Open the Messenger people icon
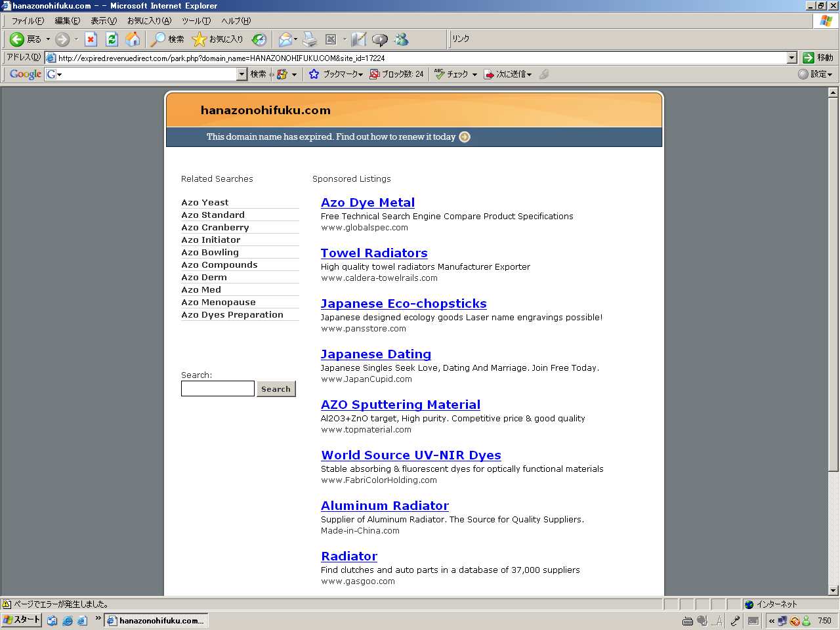The width and height of the screenshot is (840, 630). coord(402,39)
